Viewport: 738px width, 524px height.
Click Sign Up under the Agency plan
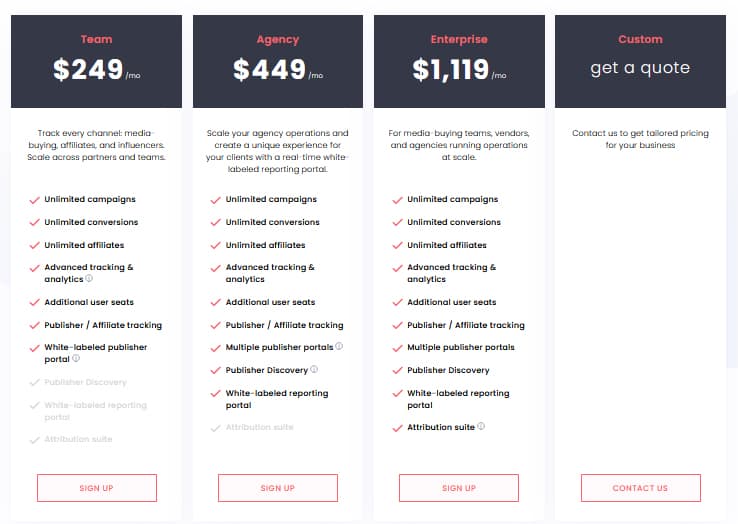(x=278, y=488)
